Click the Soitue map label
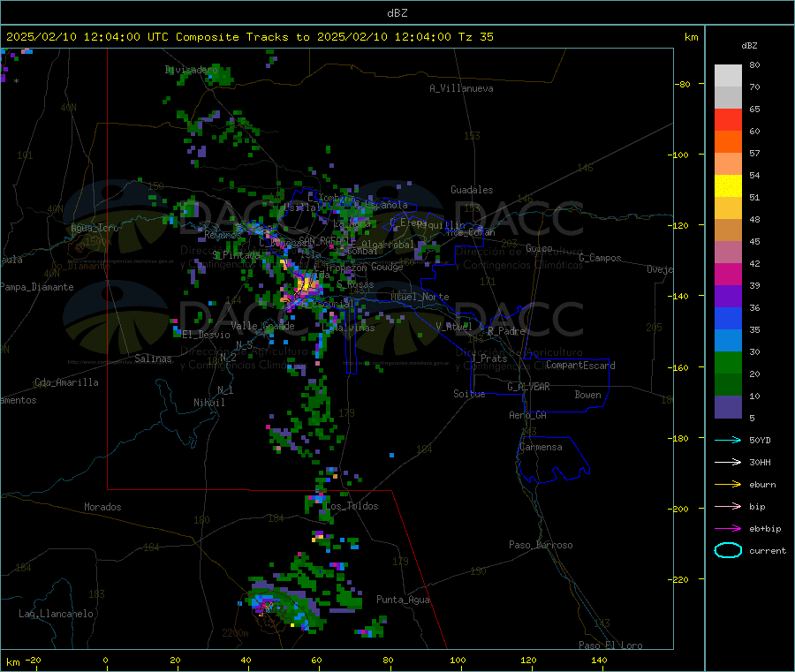Image resolution: width=795 pixels, height=672 pixels. click(x=469, y=394)
